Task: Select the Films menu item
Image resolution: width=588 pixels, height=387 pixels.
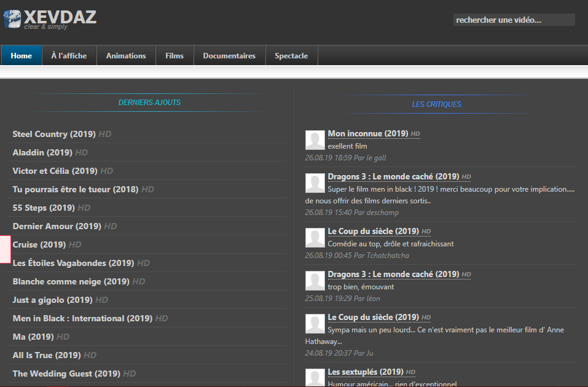Action: (x=174, y=55)
